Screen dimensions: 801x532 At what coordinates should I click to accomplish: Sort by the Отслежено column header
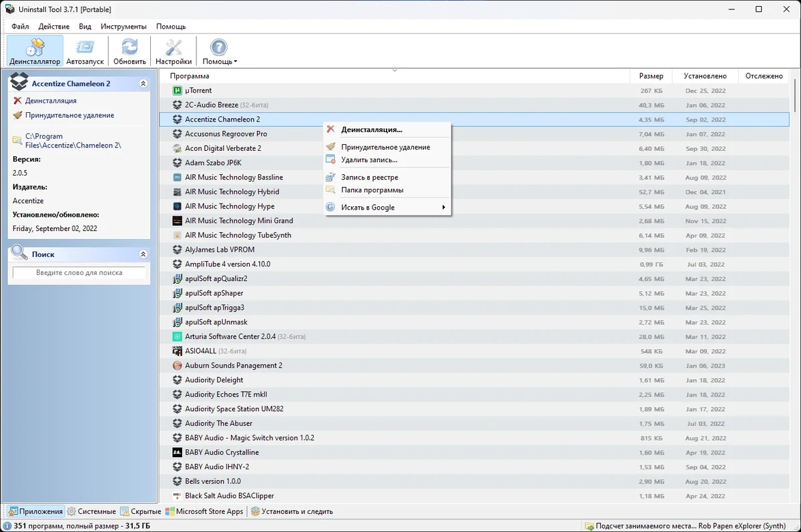[x=764, y=76]
